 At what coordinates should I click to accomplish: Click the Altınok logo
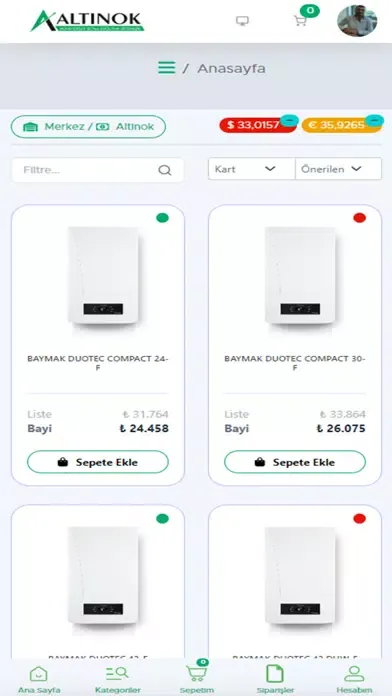(87, 21)
